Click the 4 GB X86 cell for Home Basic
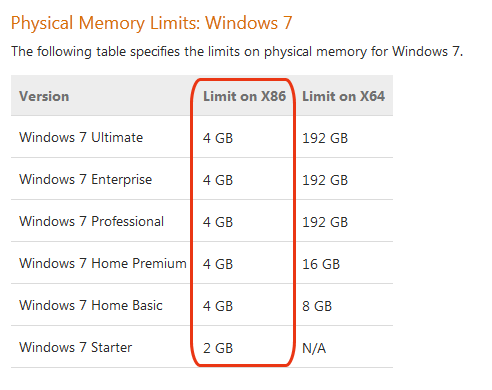The height and width of the screenshot is (390, 492). (218, 306)
